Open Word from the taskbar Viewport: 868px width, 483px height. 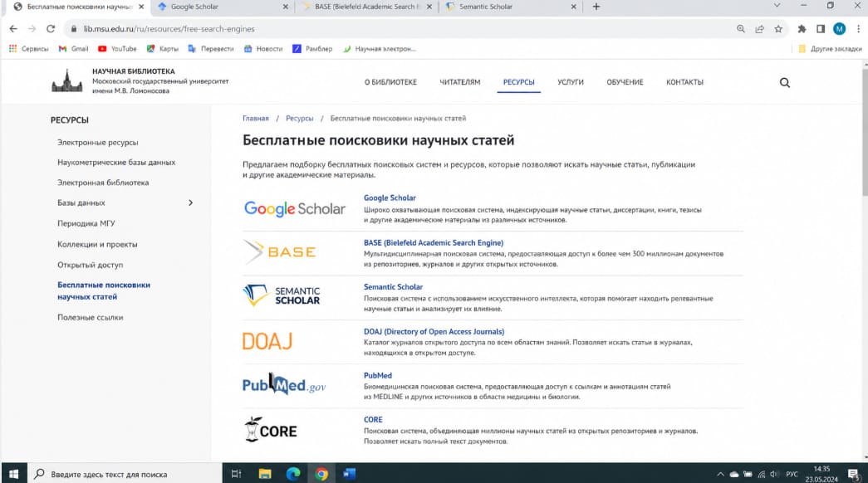[350, 474]
